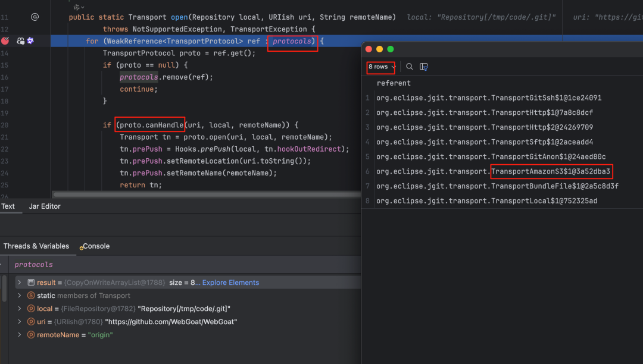The height and width of the screenshot is (364, 643).
Task: Expand static members of Transport
Action: click(x=19, y=295)
